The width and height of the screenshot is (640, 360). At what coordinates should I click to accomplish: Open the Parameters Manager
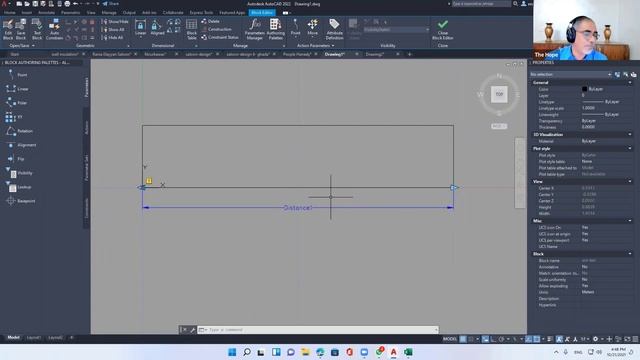[255, 29]
